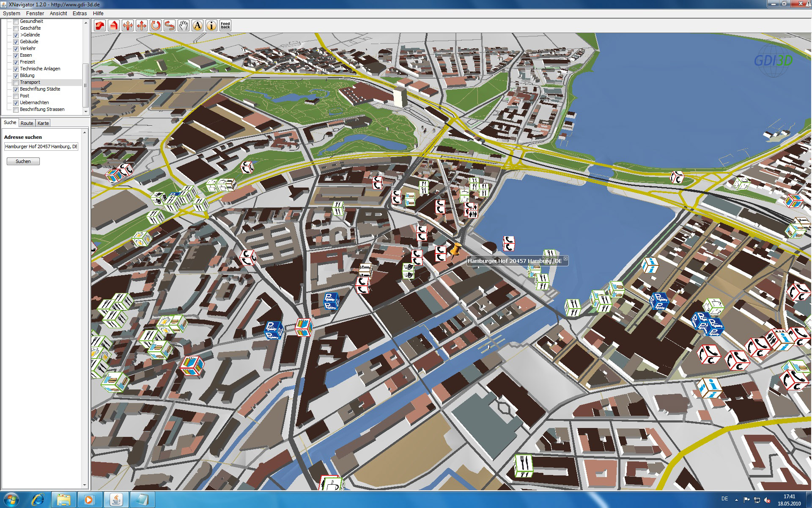
Task: Enable the Geschäfte layer checkbox
Action: pos(16,28)
